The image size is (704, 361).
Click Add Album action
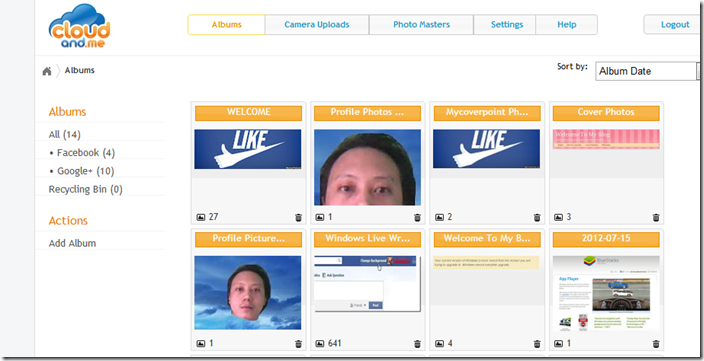(x=72, y=243)
